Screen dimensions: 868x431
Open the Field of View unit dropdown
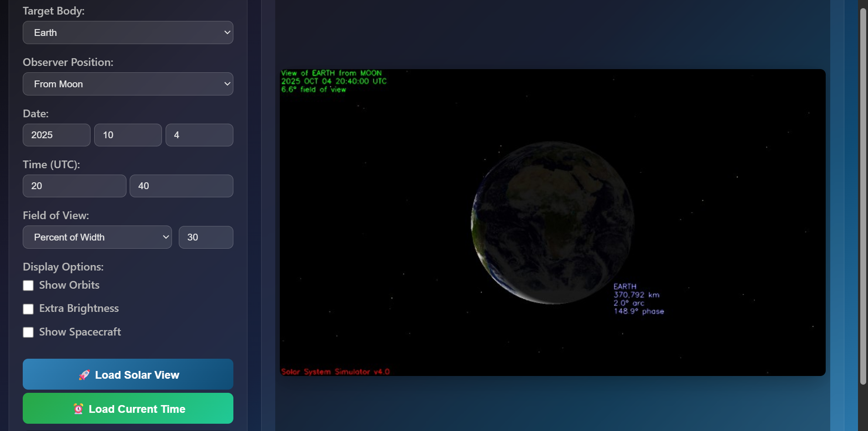[97, 237]
